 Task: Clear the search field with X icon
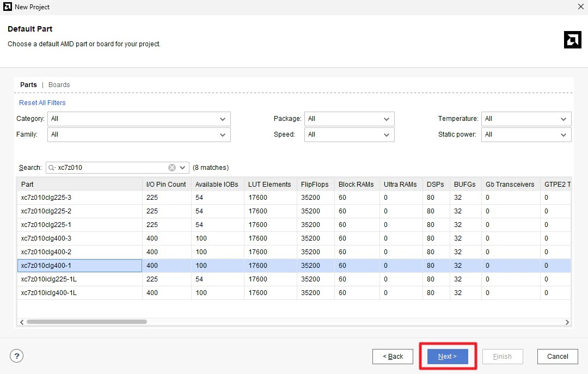171,168
